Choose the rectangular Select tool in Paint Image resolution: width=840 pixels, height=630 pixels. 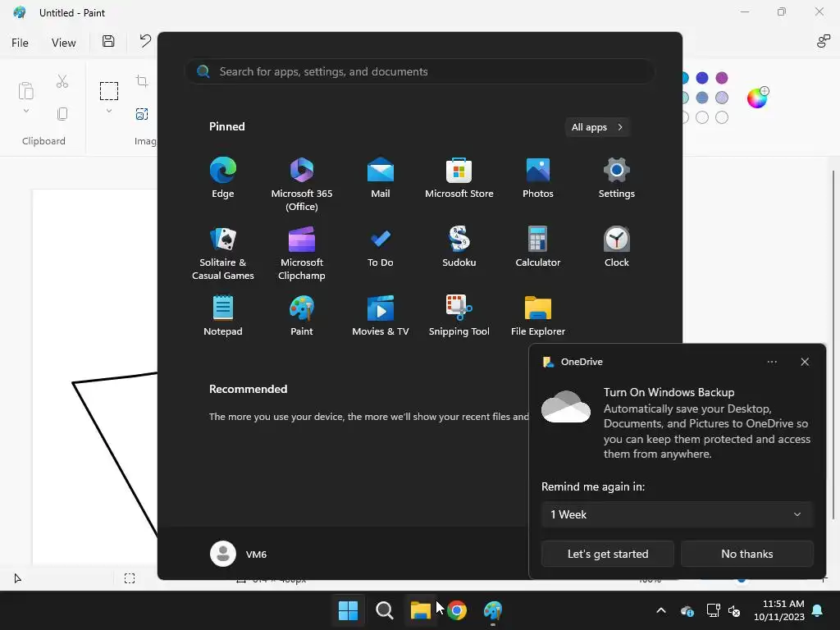click(109, 90)
